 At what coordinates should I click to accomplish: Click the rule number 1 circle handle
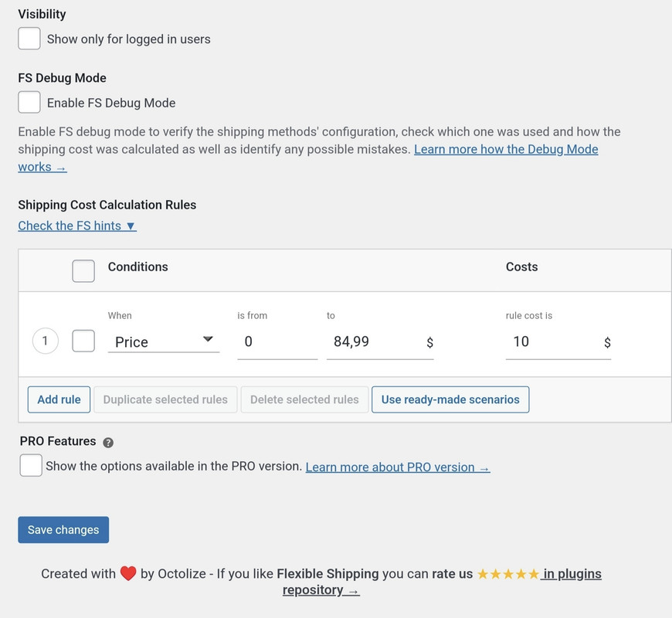46,341
